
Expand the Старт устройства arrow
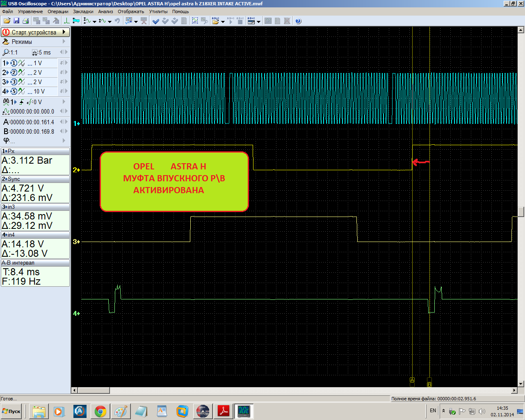(x=64, y=32)
